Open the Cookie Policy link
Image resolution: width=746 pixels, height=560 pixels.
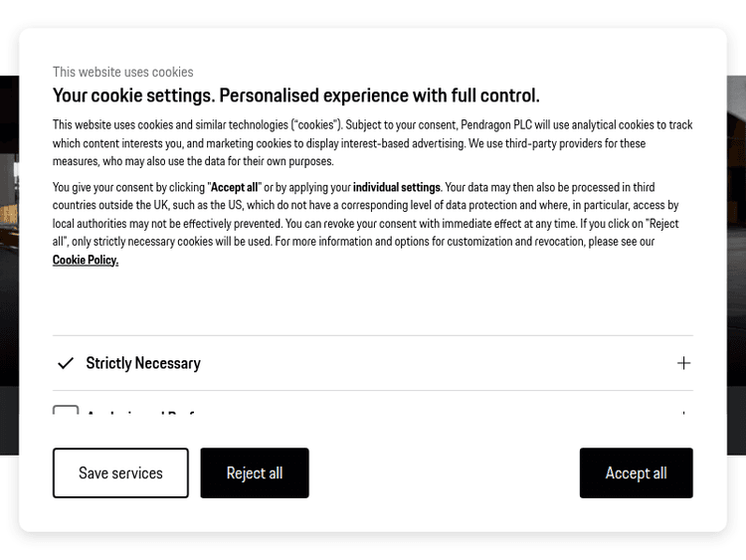point(86,260)
